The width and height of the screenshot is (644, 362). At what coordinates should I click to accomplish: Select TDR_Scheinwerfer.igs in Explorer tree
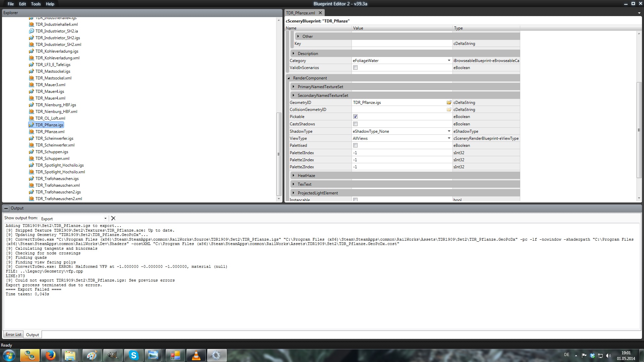(x=54, y=138)
